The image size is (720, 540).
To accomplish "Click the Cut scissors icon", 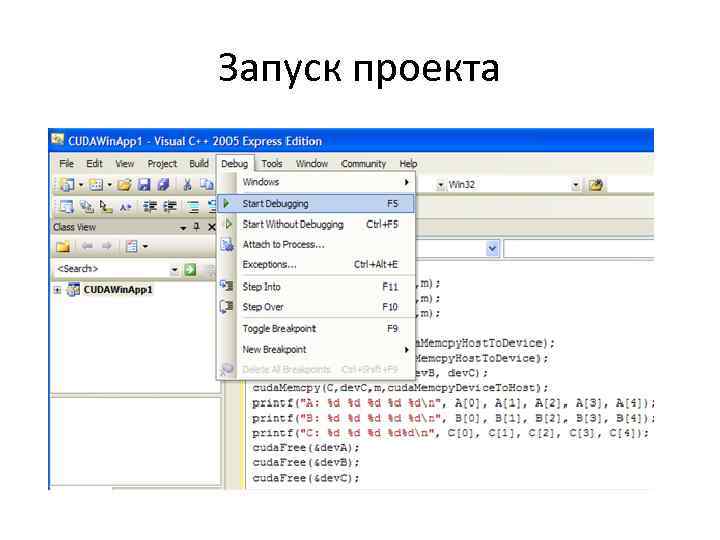I will [x=187, y=185].
